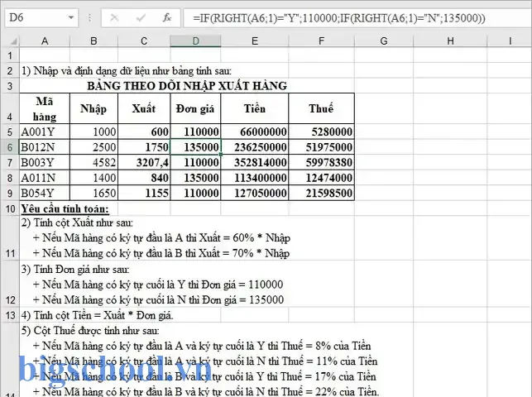The width and height of the screenshot is (532, 397).
Task: Select the cell with value 2500
Action: point(94,147)
